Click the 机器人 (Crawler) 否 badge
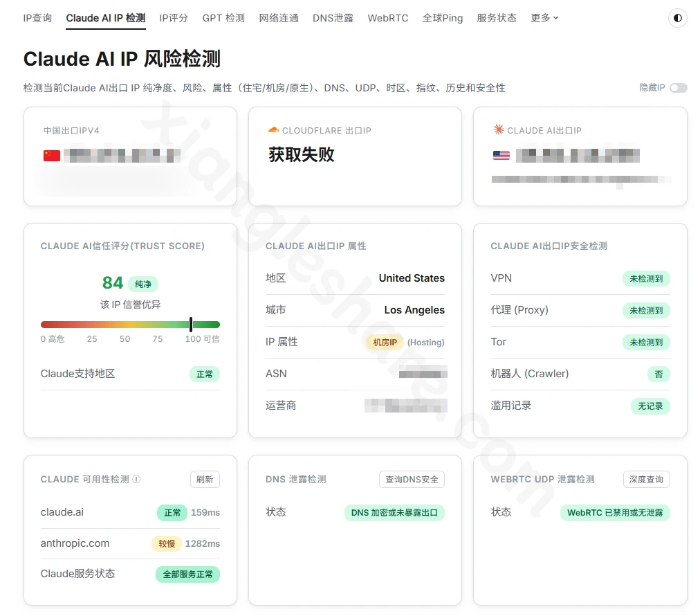This screenshot has width=700, height=616. click(x=658, y=374)
